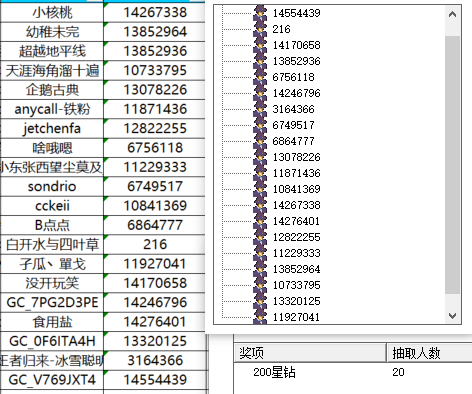Select spreadsheet cell B点点
Viewport: 472px width, 394px height.
pos(52,225)
